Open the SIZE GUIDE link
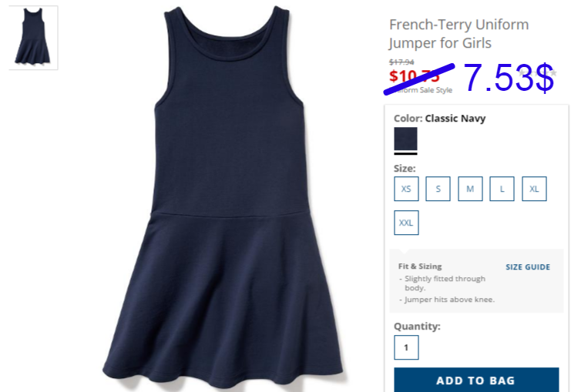Viewport: 571px width, 392px height. click(x=528, y=266)
